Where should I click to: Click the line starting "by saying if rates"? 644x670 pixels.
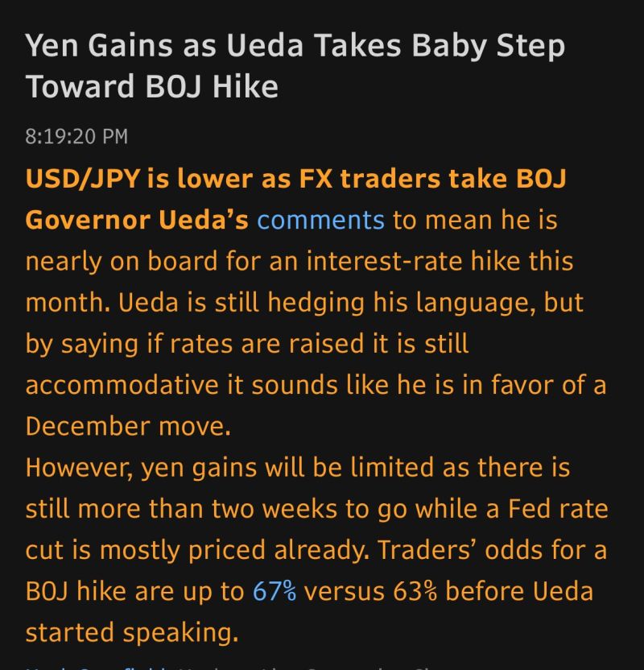(246, 344)
